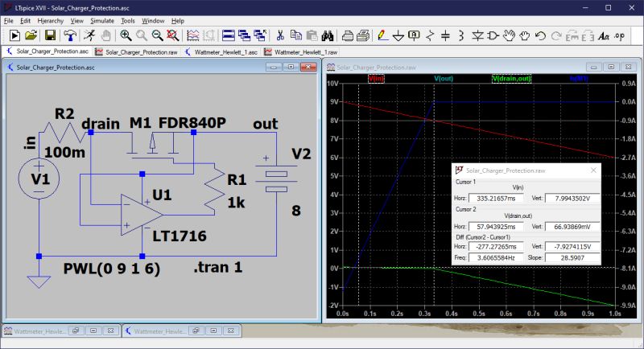Click the Undo arrow
Viewport: 644px width, 349px height.
tap(540, 35)
